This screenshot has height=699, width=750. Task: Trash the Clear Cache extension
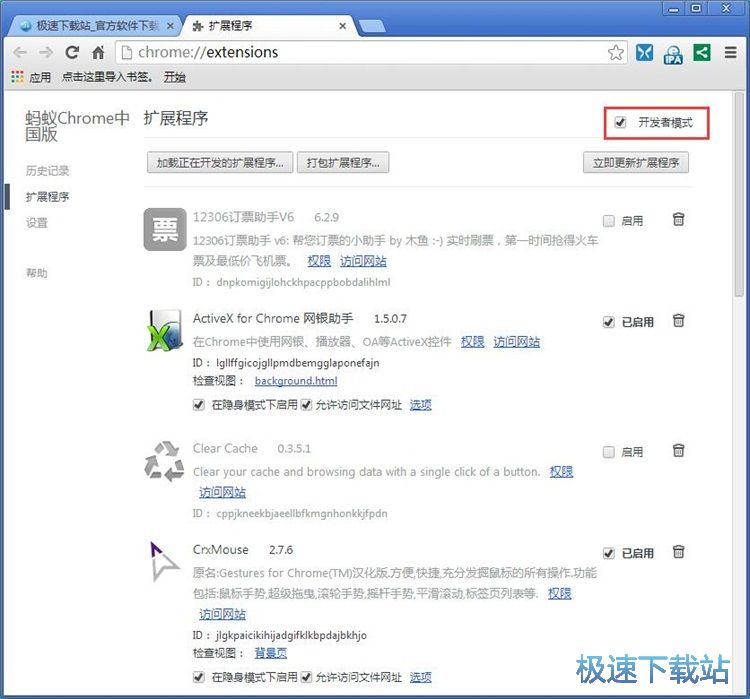[678, 451]
